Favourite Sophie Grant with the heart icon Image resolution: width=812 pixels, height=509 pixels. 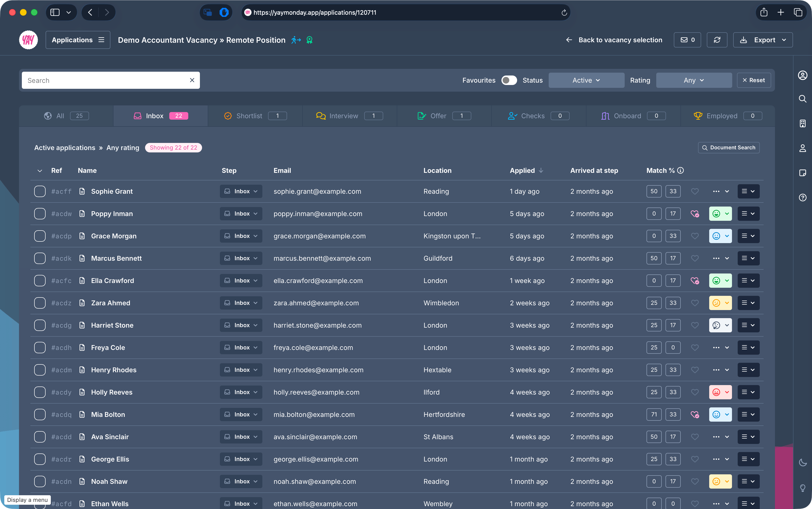point(695,191)
